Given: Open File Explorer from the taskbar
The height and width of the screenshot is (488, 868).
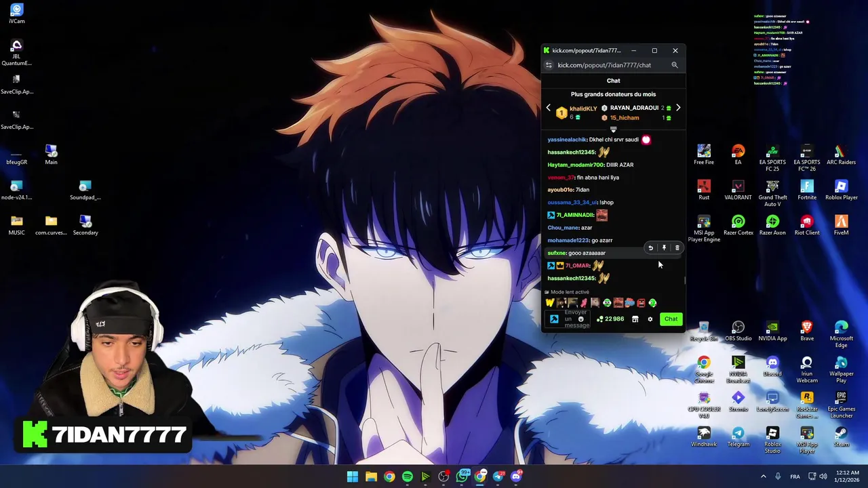Looking at the screenshot, I should (x=371, y=476).
